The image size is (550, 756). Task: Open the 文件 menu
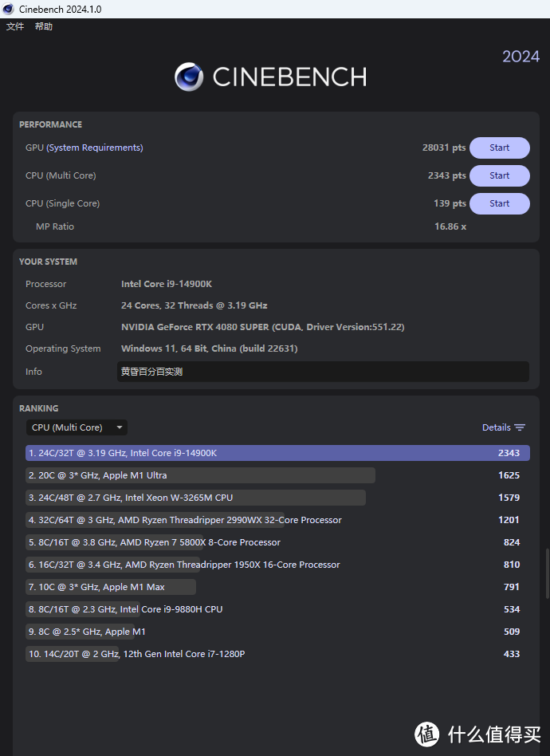15,26
